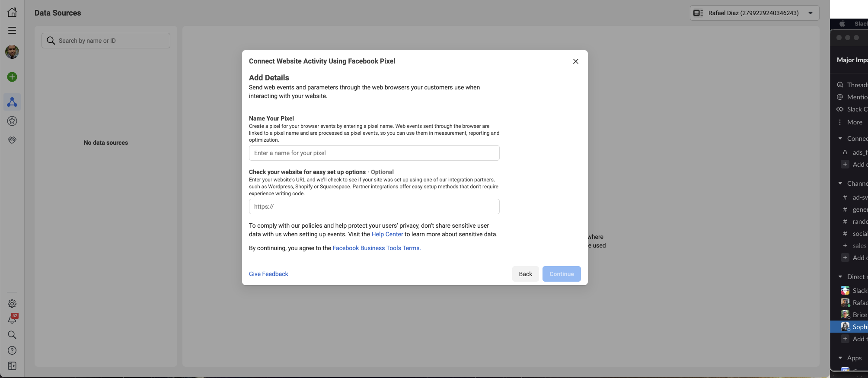Click the search field magnifier icon
Screen dimensions: 868x378
[x=51, y=41]
